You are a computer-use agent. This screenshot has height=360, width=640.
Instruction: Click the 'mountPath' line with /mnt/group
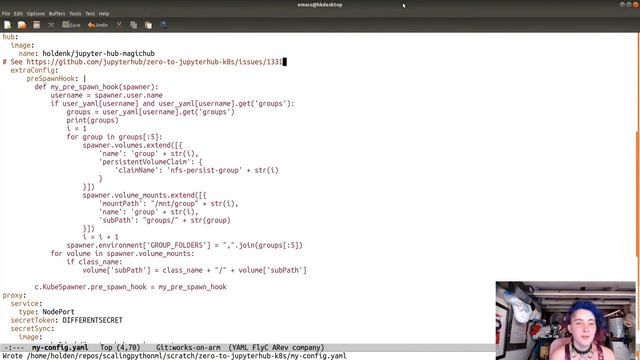[169, 203]
